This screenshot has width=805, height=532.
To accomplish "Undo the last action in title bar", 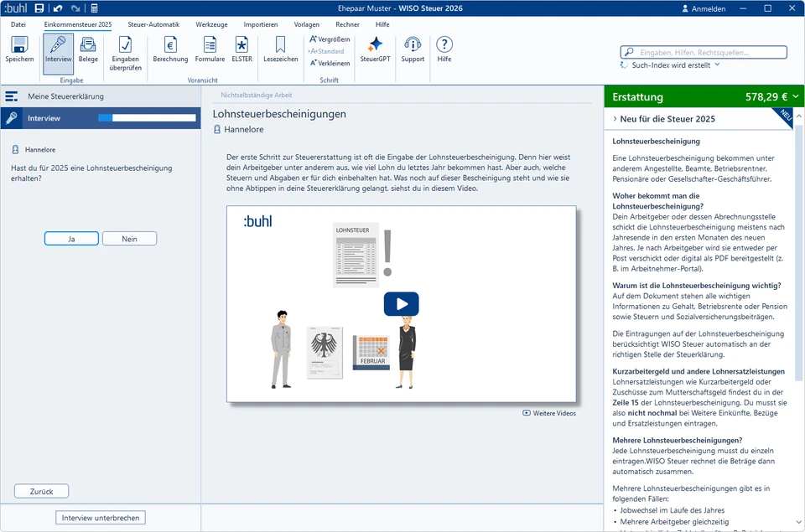I will click(58, 8).
